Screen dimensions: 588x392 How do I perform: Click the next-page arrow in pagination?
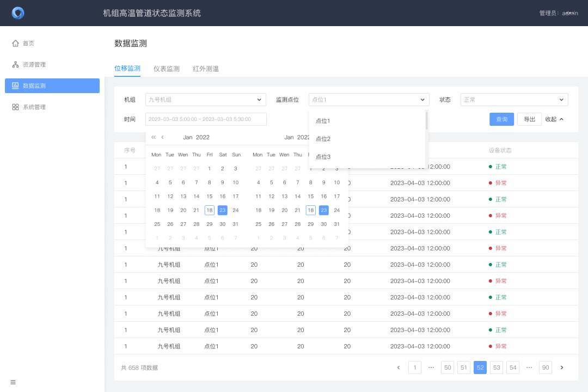[561, 367]
